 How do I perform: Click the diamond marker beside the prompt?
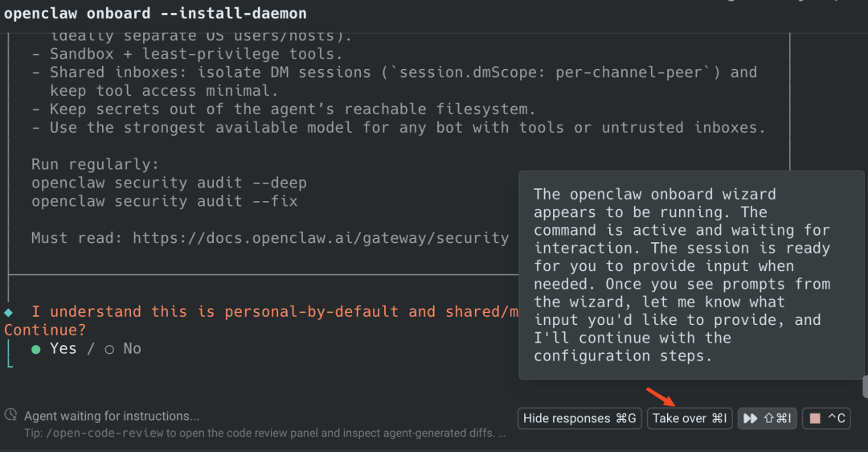point(8,312)
